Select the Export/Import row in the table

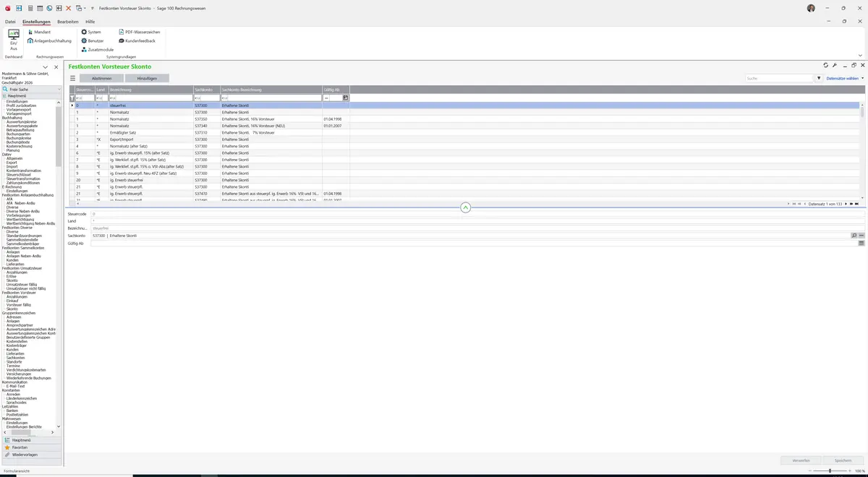point(465,139)
